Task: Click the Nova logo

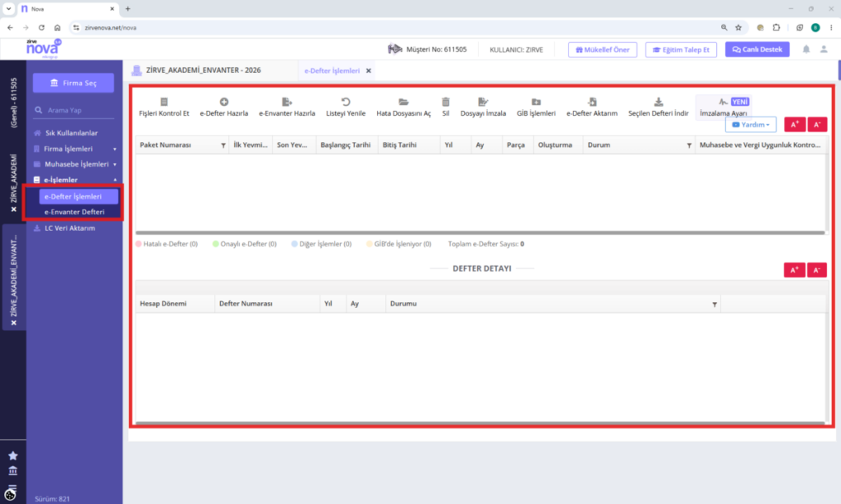Action: [x=43, y=48]
